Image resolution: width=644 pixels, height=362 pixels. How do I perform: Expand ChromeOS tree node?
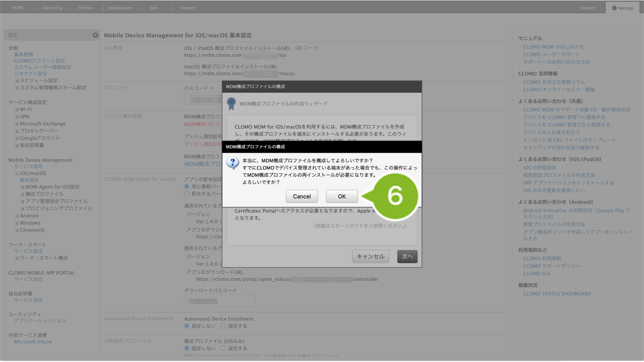point(17,230)
